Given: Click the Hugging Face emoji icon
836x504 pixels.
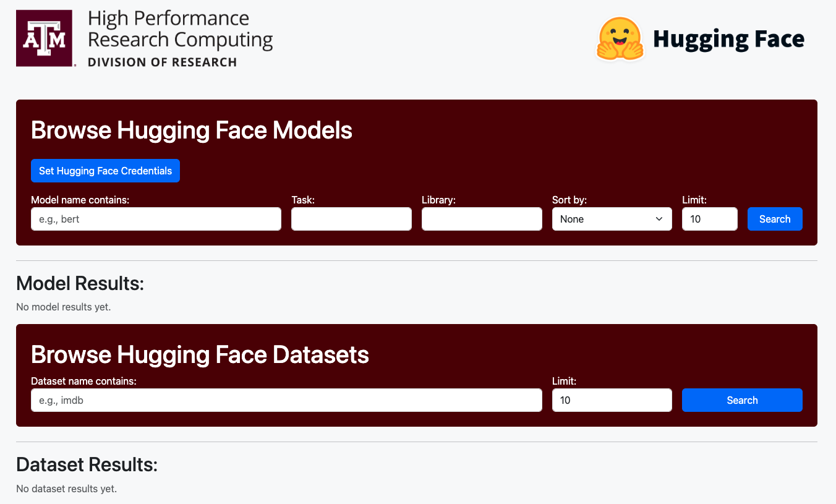Looking at the screenshot, I should click(x=620, y=38).
